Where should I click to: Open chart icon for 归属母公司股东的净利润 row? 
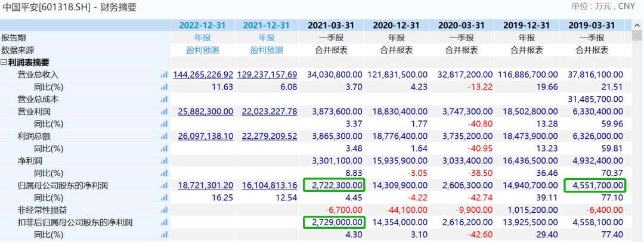(x=165, y=186)
